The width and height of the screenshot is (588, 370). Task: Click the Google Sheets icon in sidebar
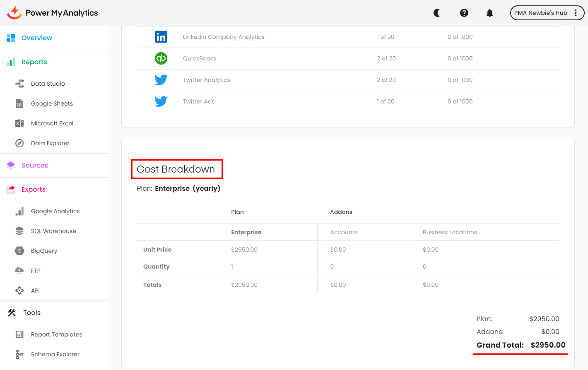coord(19,103)
